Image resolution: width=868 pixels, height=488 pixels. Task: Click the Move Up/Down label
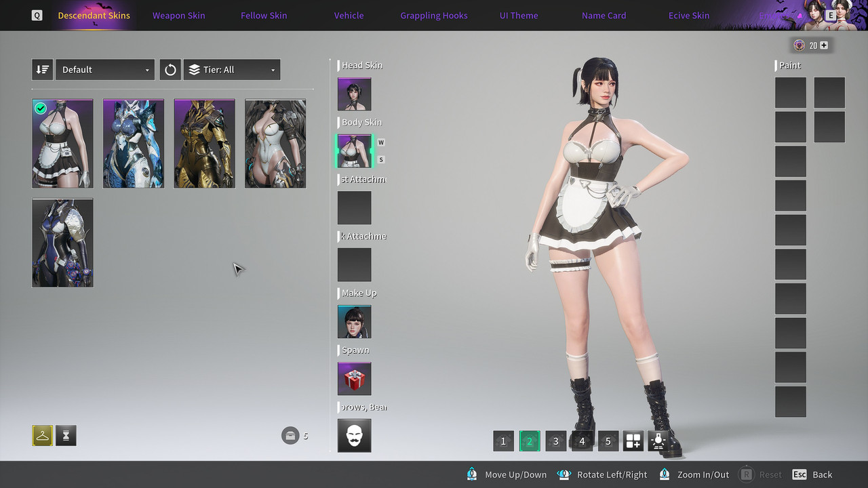(x=516, y=474)
